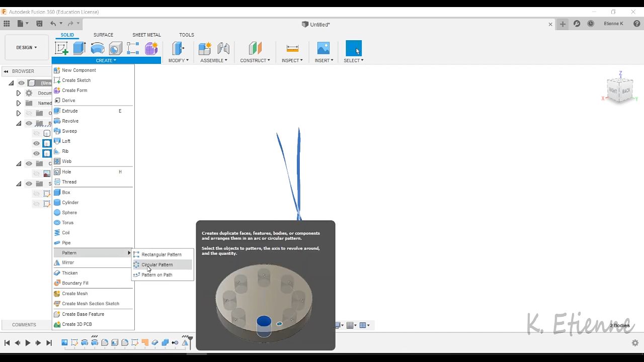Screen dimensions: 644x362
Task: Select the Press Pull modify icon
Action: [178, 48]
